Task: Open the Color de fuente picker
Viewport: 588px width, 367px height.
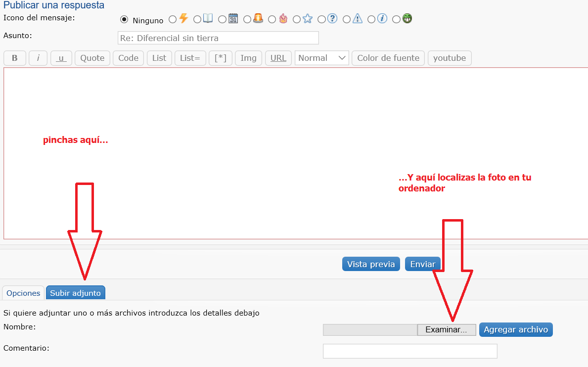Action: (388, 58)
